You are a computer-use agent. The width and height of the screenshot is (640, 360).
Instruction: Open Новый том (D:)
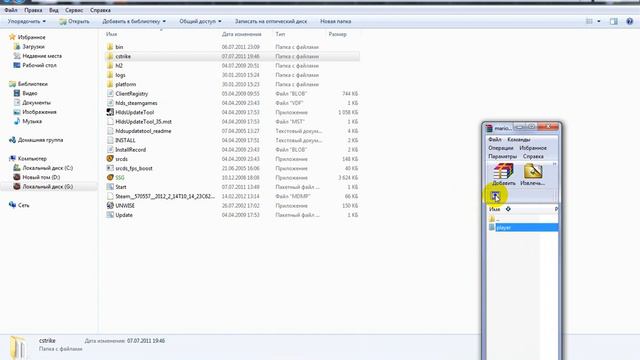pos(41,177)
